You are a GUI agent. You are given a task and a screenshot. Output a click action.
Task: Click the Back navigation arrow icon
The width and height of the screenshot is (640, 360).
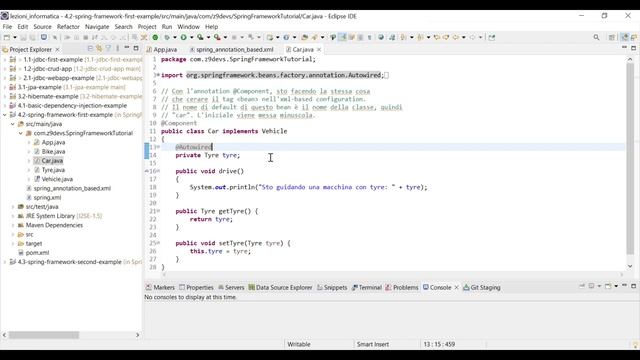point(456,37)
